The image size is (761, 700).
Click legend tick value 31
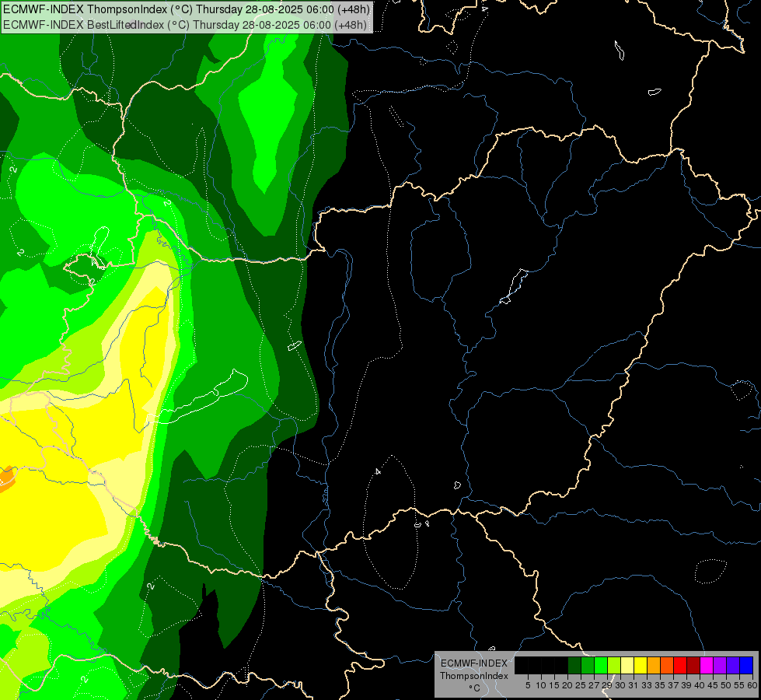(x=634, y=685)
